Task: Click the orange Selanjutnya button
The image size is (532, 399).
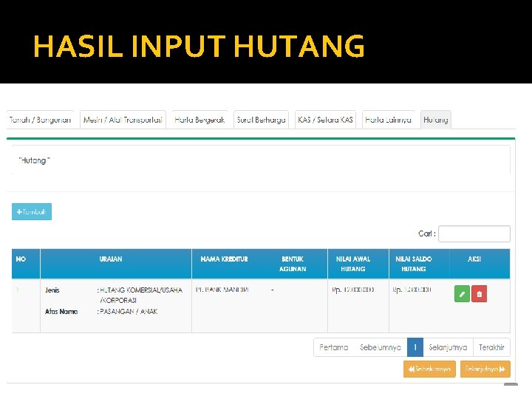Action: [485, 369]
